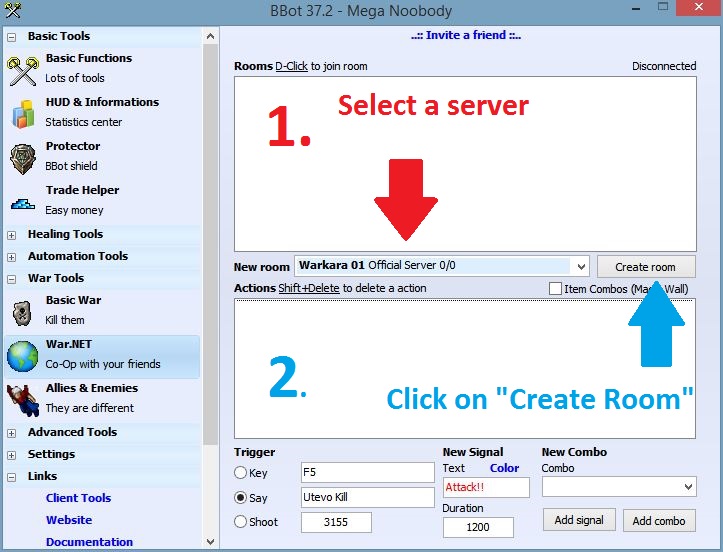Open the New Combo dropdown
The image size is (723, 552).
(x=686, y=487)
